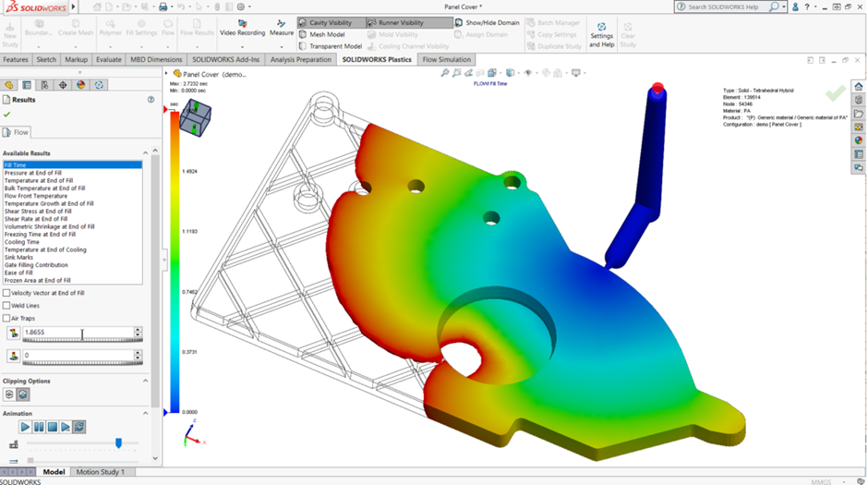This screenshot has height=485, width=868.
Task: Open the Video Recording dropdown arrow
Action: (x=243, y=46)
